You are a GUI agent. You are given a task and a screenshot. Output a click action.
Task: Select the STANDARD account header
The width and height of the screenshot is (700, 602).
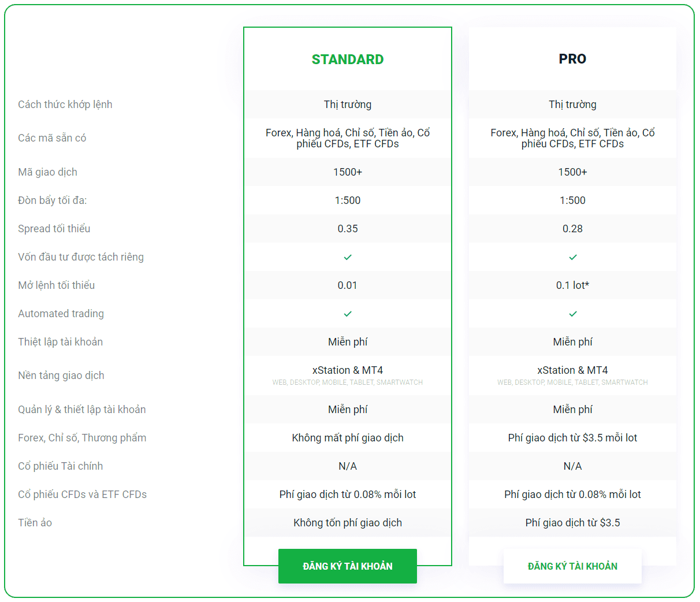(348, 60)
